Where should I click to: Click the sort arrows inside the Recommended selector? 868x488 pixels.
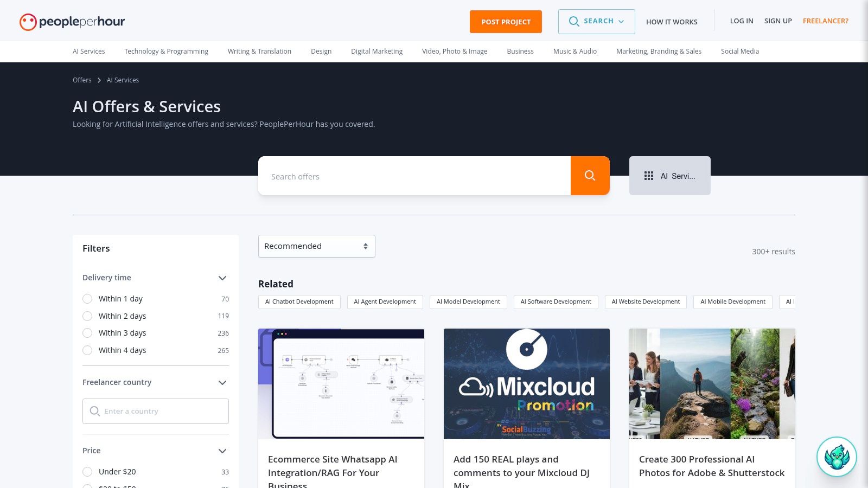365,246
